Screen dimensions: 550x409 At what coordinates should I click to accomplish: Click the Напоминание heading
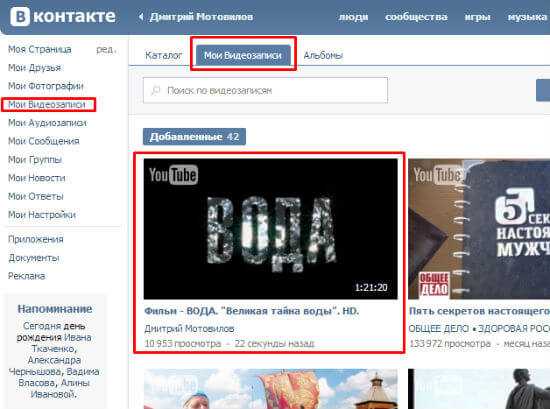click(55, 309)
